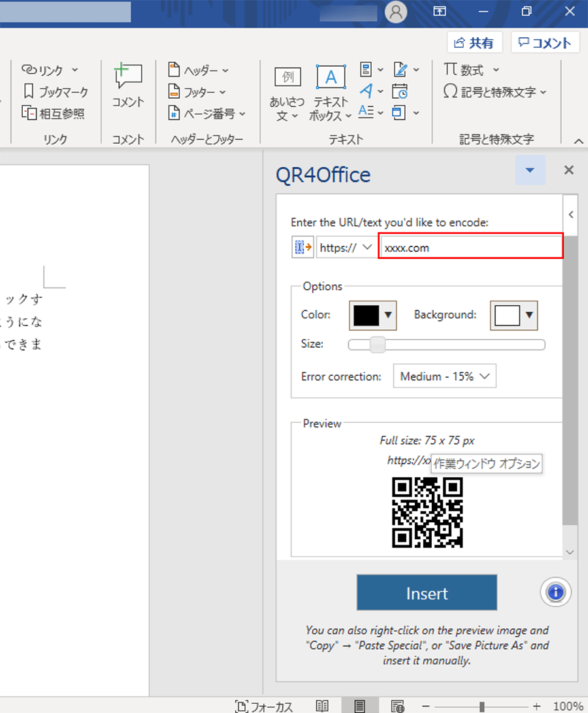Select print layout view in status bar
This screenshot has height=713, width=588.
click(359, 706)
